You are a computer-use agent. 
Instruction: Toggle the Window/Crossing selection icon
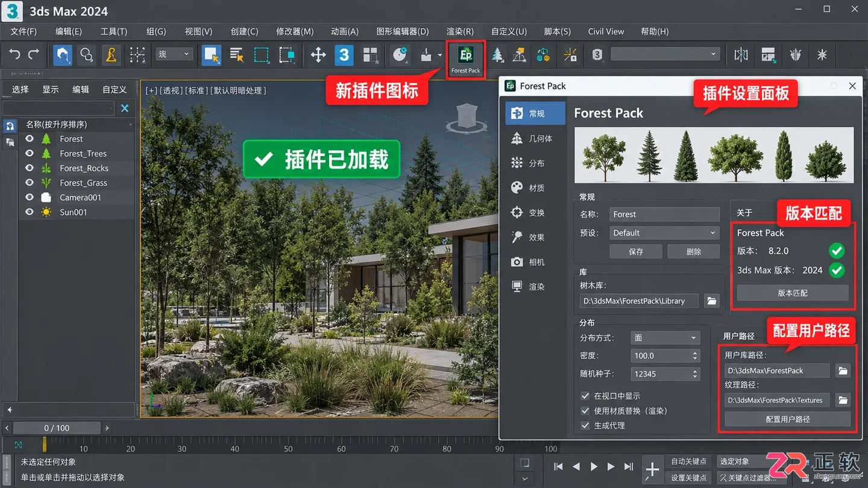click(287, 55)
